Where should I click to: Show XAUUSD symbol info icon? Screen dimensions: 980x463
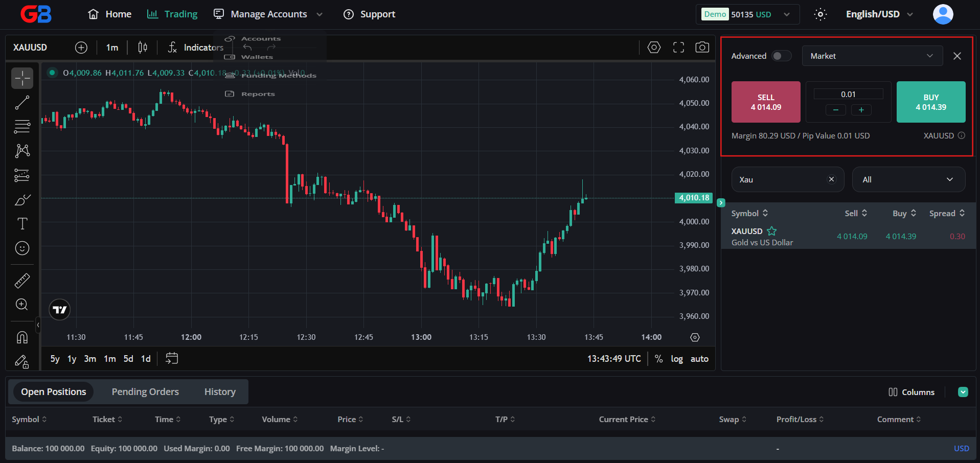tap(962, 135)
